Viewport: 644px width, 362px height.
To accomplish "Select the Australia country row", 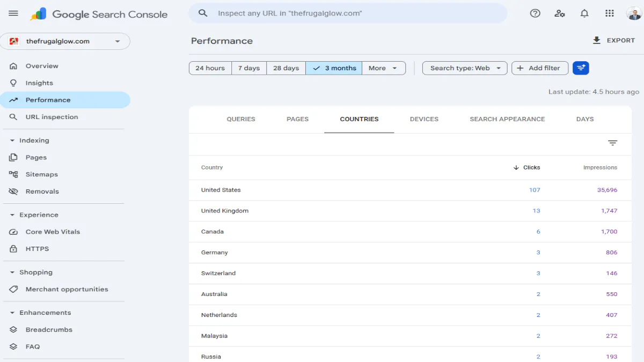I will (x=410, y=294).
